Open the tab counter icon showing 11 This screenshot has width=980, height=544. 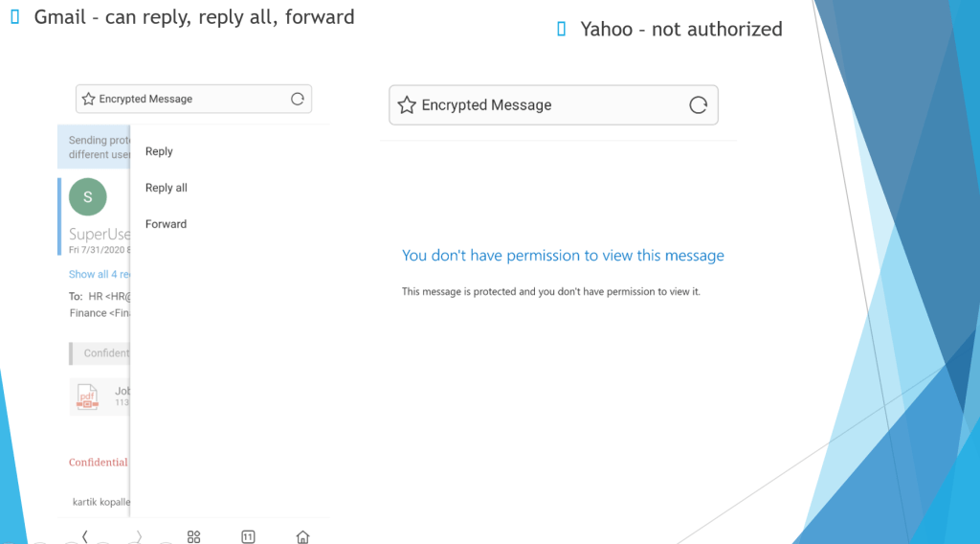248,536
